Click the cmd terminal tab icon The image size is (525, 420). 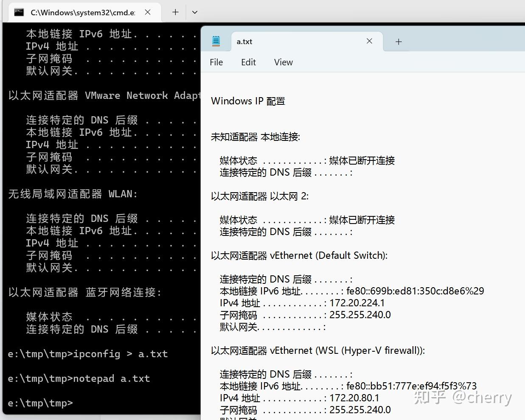pos(19,12)
